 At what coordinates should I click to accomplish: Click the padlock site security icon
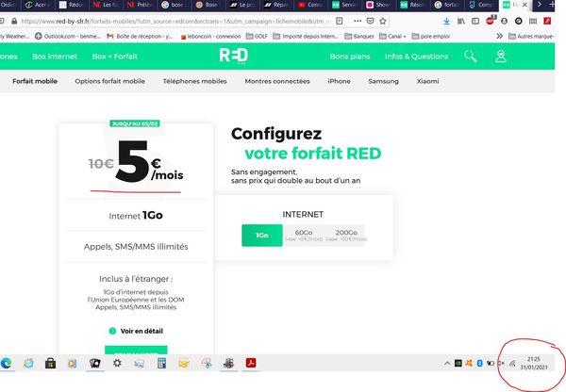click(14, 22)
